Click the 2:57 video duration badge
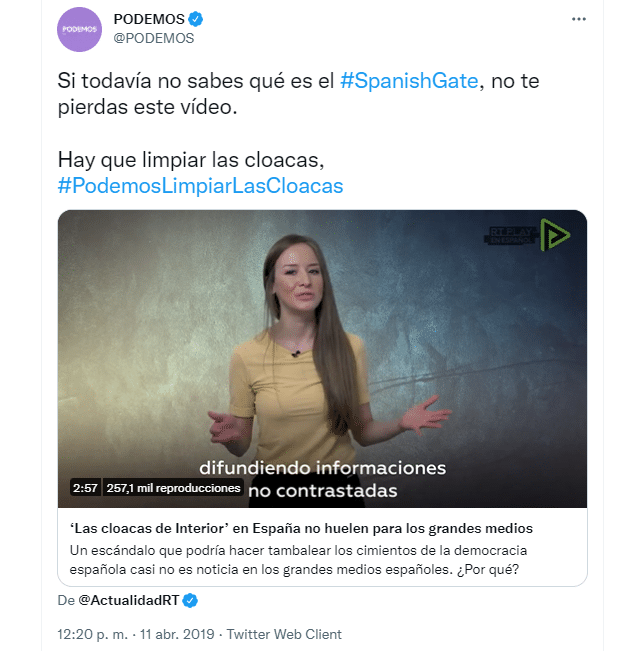627x651 pixels. point(85,488)
